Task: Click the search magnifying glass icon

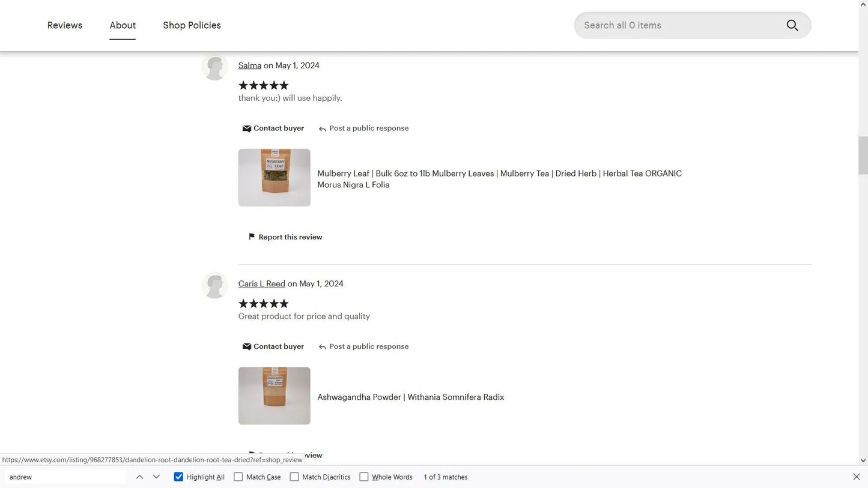Action: coord(792,25)
